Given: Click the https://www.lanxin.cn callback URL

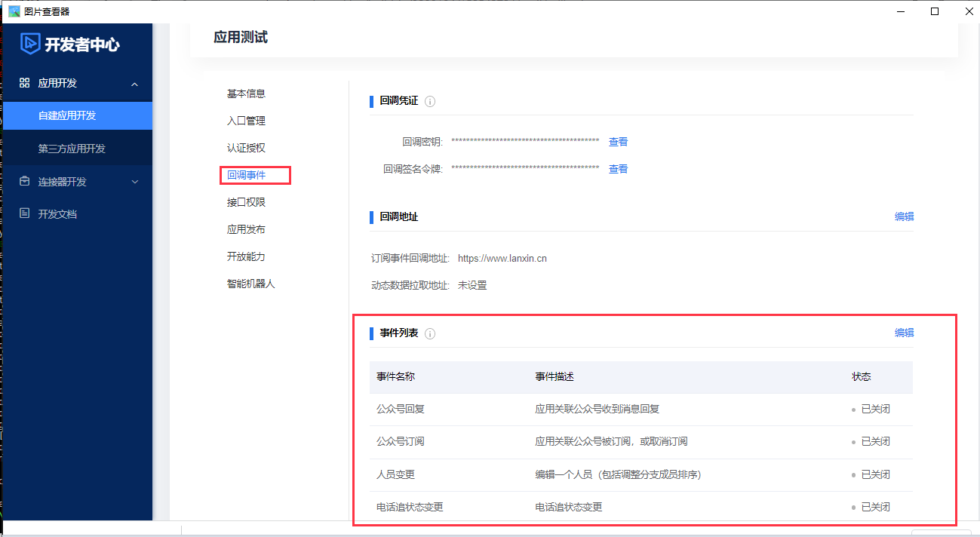Looking at the screenshot, I should coord(502,258).
